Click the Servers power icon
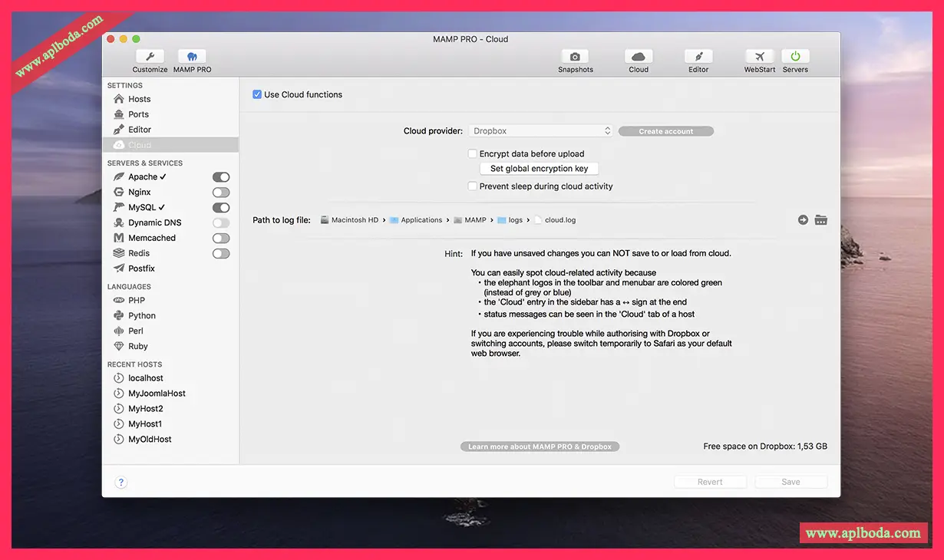Screen dimensions: 944x560 (x=795, y=57)
